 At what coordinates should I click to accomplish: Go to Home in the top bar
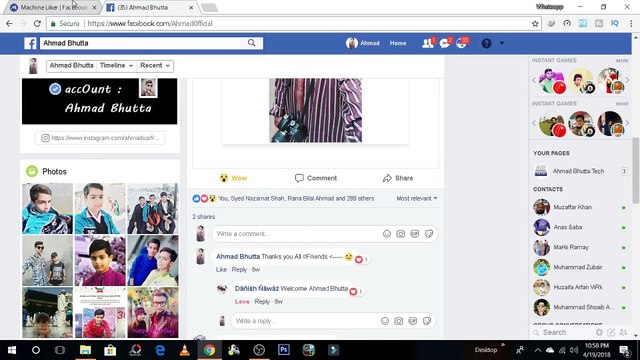coord(398,43)
